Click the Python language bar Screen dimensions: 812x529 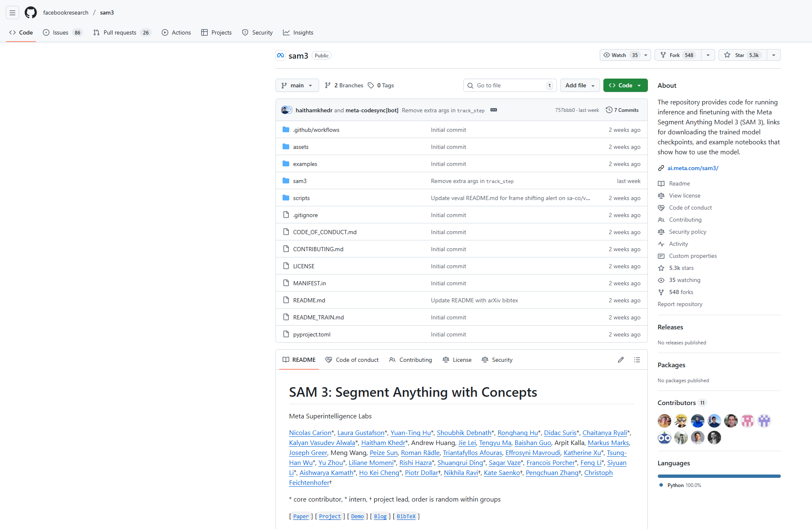718,476
